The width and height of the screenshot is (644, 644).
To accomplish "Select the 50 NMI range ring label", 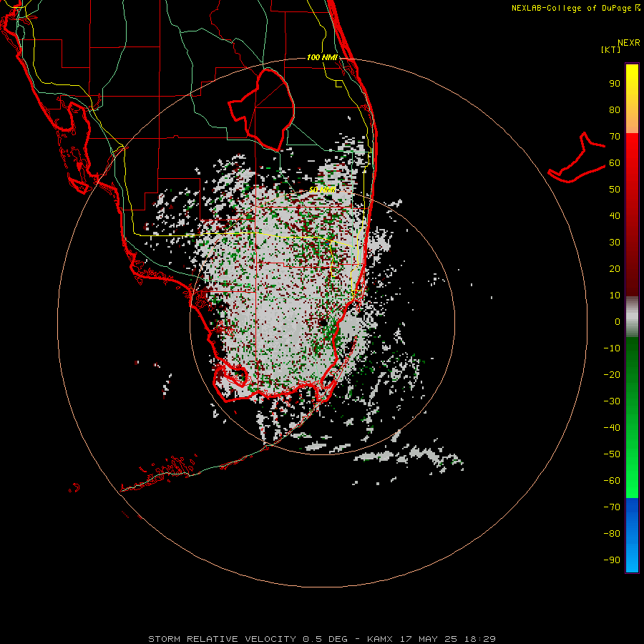I will point(323,190).
